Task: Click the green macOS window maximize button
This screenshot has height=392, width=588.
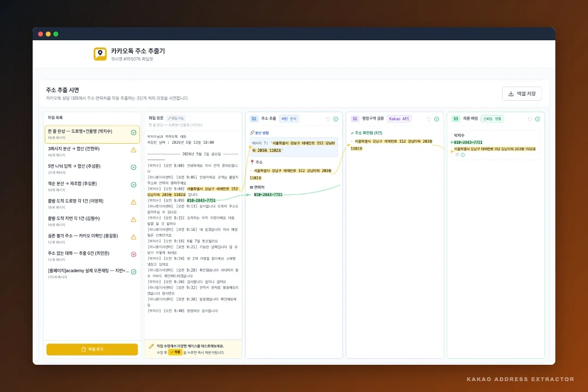Action: (x=56, y=34)
